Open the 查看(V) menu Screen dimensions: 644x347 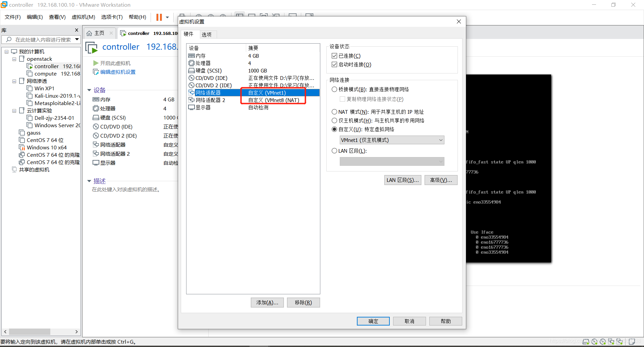(x=57, y=17)
